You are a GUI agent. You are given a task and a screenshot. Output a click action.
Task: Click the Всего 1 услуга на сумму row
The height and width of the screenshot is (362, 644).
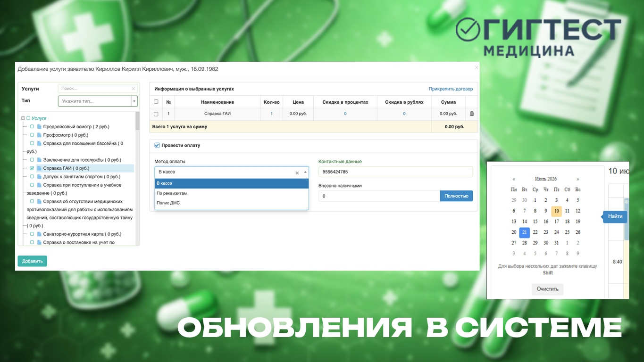[x=314, y=126]
